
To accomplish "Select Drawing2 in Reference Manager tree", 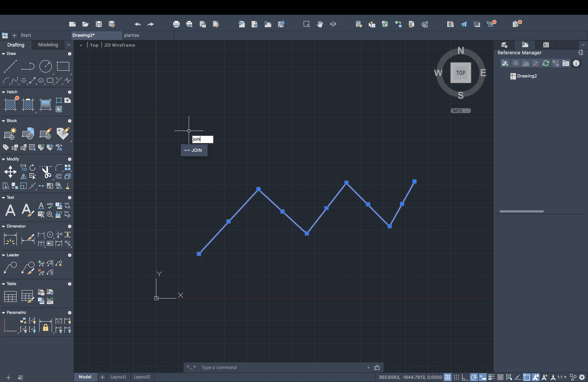I will (524, 76).
